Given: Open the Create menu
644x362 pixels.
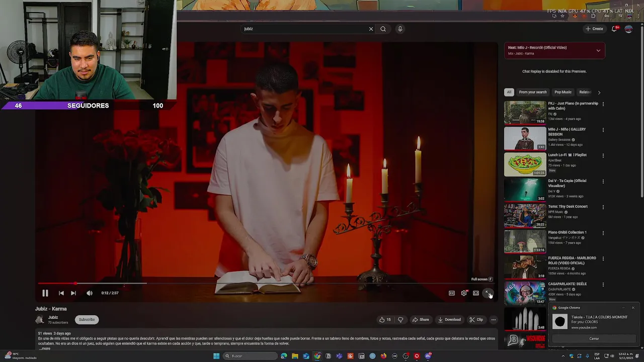Looking at the screenshot, I should tap(594, 29).
